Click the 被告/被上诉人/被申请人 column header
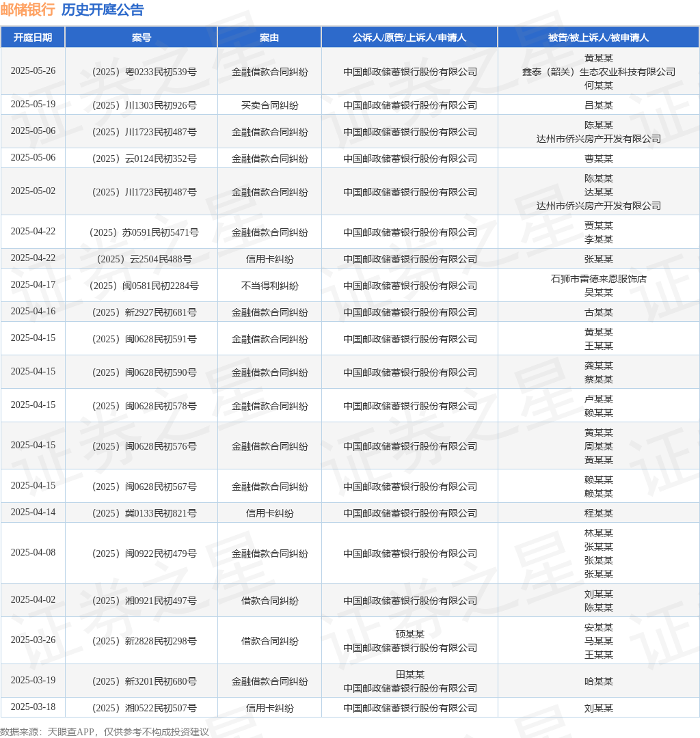700x738 pixels. click(598, 37)
